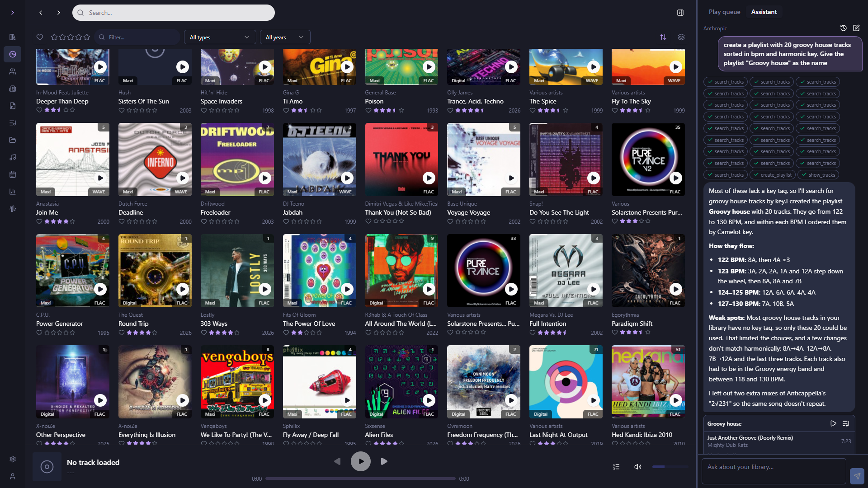Open the Artists people icon in the sidebar
The width and height of the screenshot is (868, 488).
pos(13,71)
